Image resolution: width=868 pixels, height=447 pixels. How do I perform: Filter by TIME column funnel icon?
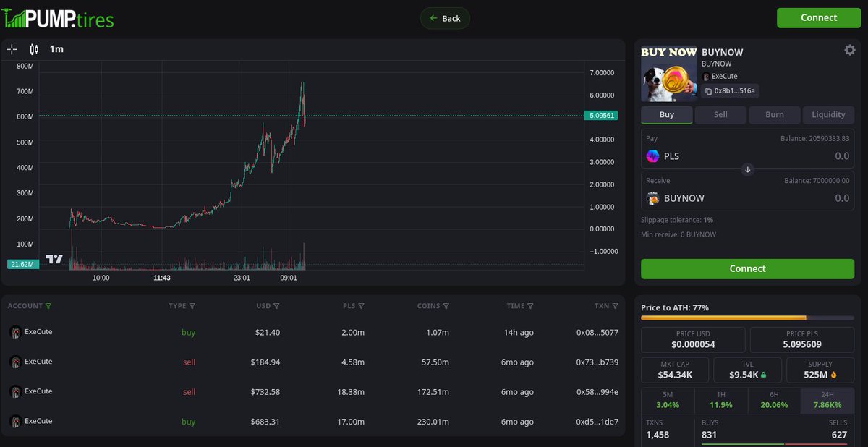pos(530,306)
